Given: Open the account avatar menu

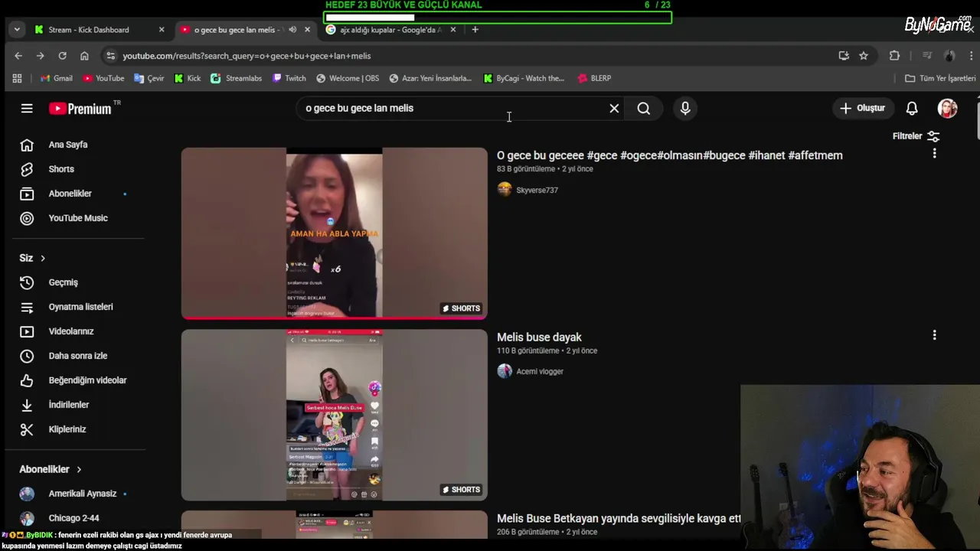Looking at the screenshot, I should coord(947,109).
